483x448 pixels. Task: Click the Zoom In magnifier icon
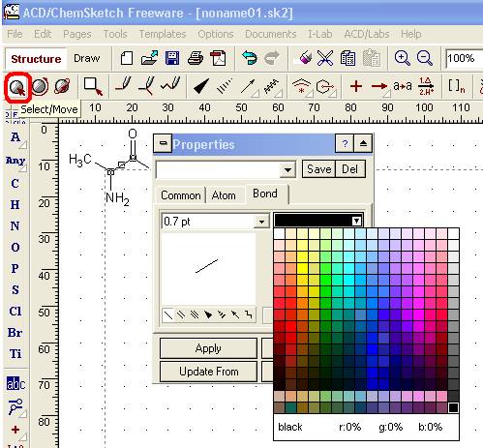point(402,58)
